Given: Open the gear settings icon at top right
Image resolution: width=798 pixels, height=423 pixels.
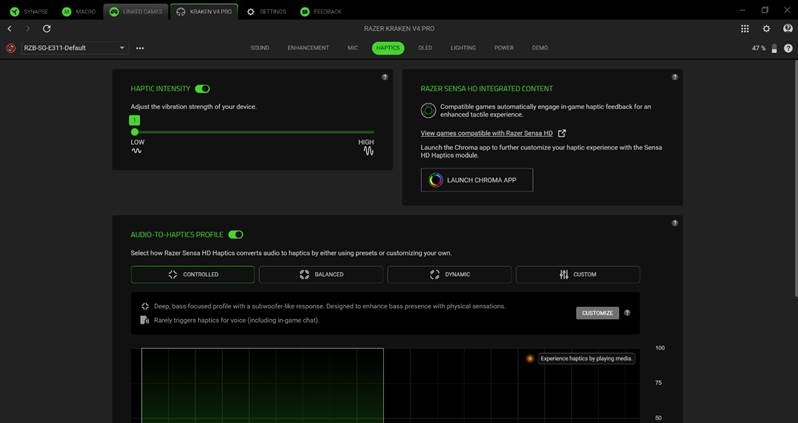Looking at the screenshot, I should pos(766,29).
